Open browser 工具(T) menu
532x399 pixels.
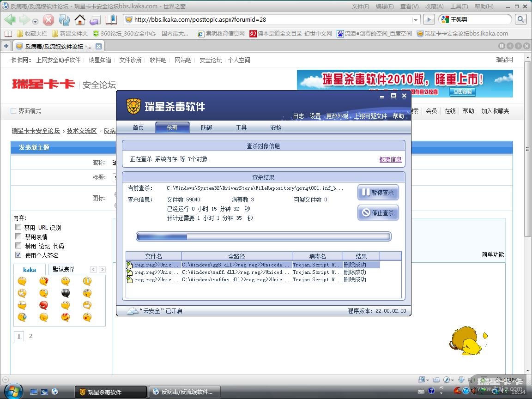pyautogui.click(x=459, y=6)
